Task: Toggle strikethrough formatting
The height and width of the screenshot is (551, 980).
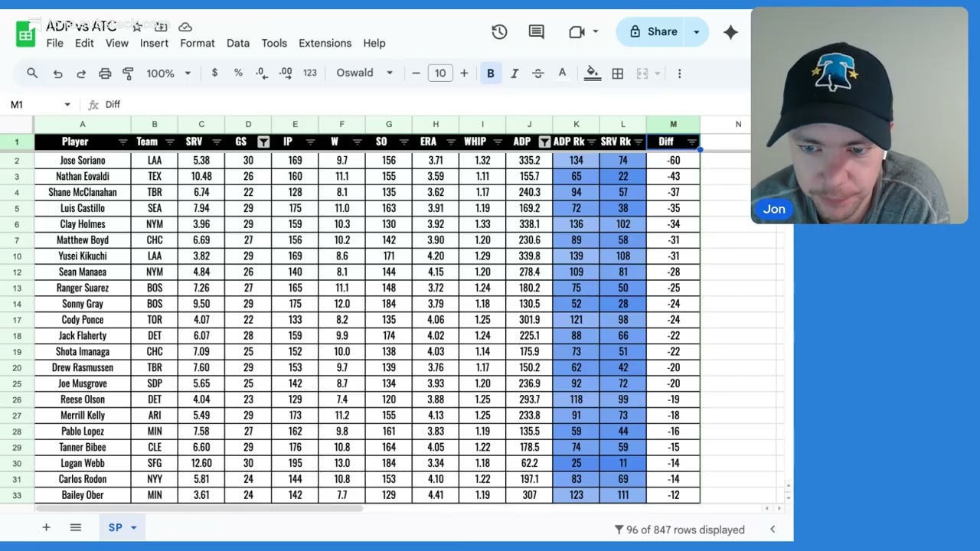Action: click(x=538, y=73)
